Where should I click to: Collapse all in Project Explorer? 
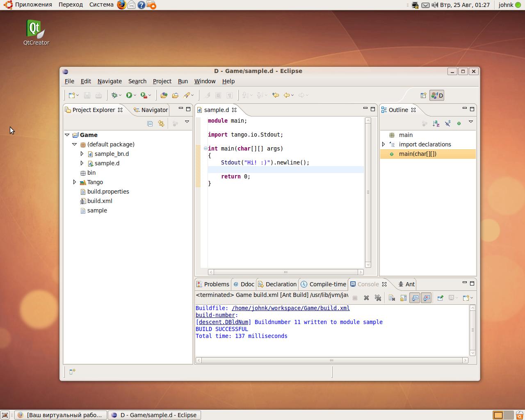(150, 123)
